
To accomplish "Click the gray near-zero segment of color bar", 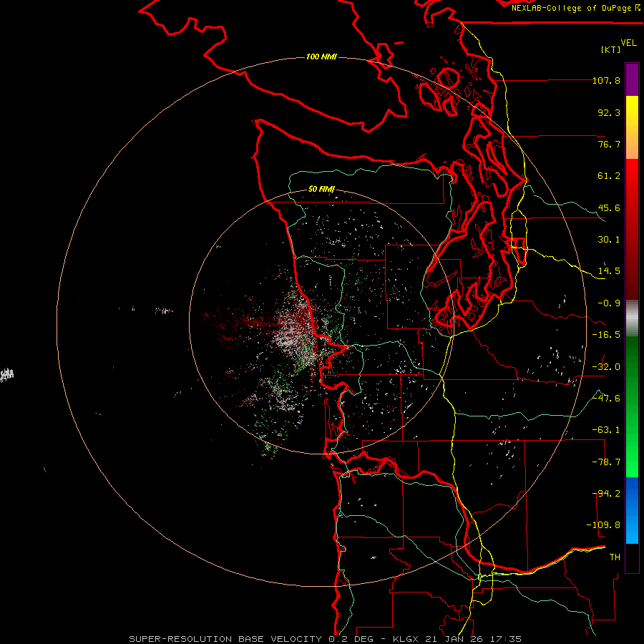I will (632, 318).
